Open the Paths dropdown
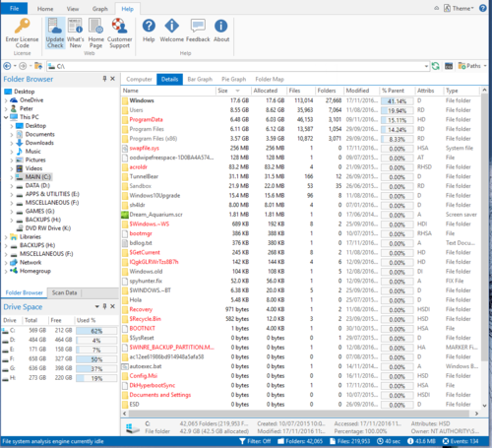 tap(472, 66)
